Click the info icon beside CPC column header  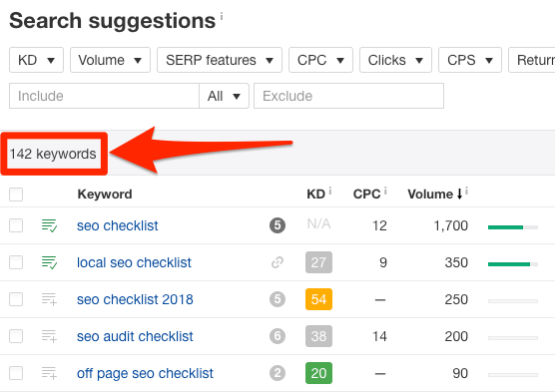[x=385, y=192]
